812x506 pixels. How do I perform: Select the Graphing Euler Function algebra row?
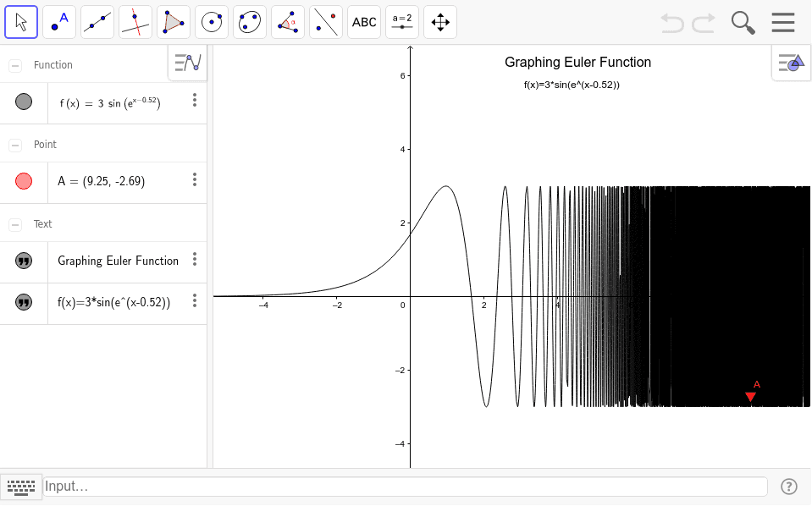[x=127, y=261]
